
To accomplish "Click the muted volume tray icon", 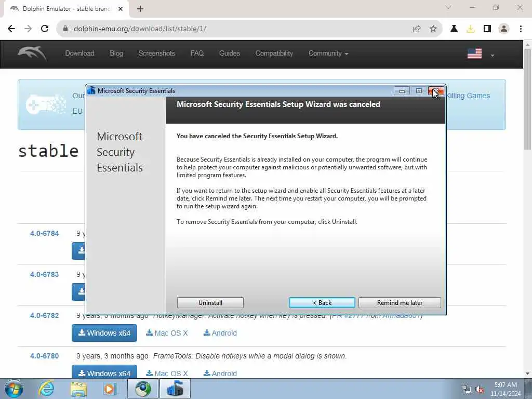I will click(480, 390).
